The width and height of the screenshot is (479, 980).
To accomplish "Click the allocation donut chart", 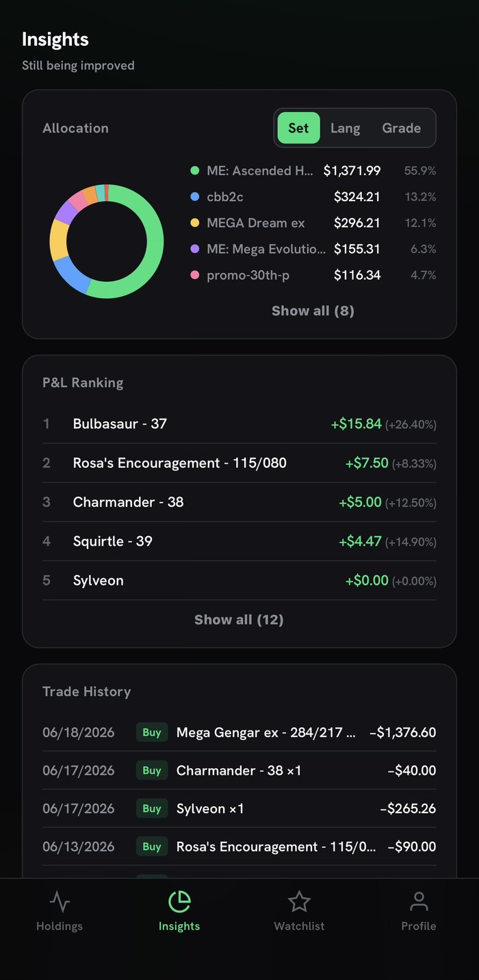I will (x=107, y=241).
